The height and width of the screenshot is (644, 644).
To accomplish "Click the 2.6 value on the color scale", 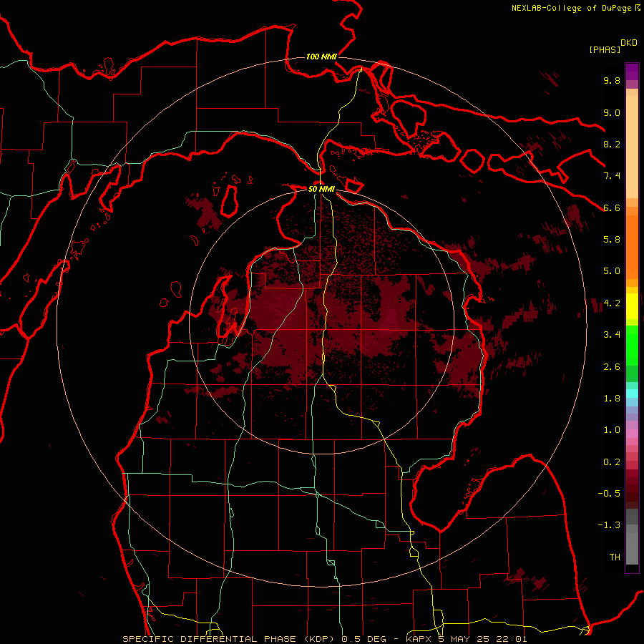I will point(612,367).
